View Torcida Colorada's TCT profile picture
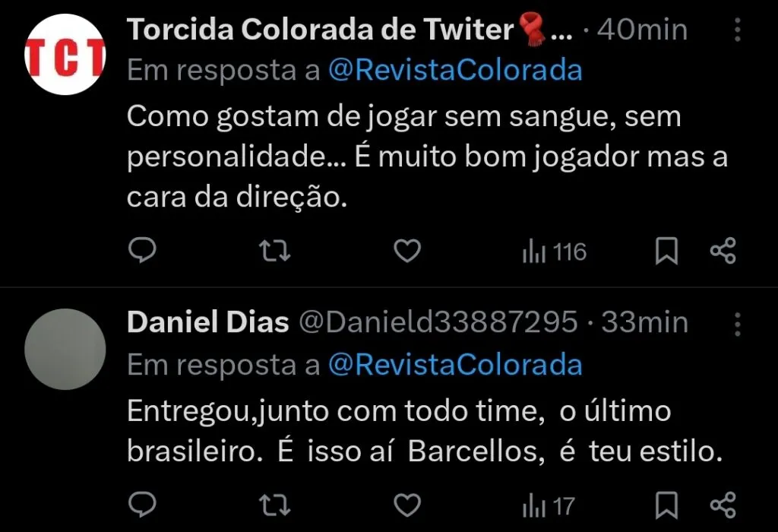This screenshot has width=778, height=532. (65, 53)
